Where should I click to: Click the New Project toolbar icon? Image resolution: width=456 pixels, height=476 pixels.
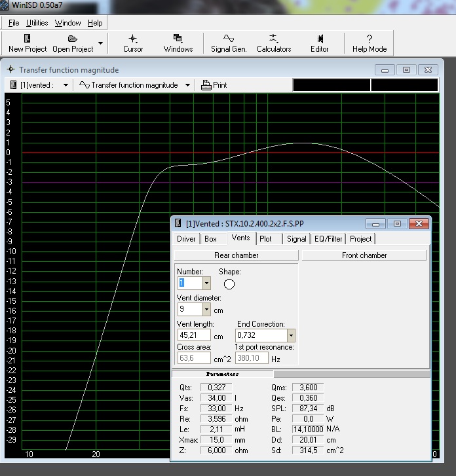28,39
